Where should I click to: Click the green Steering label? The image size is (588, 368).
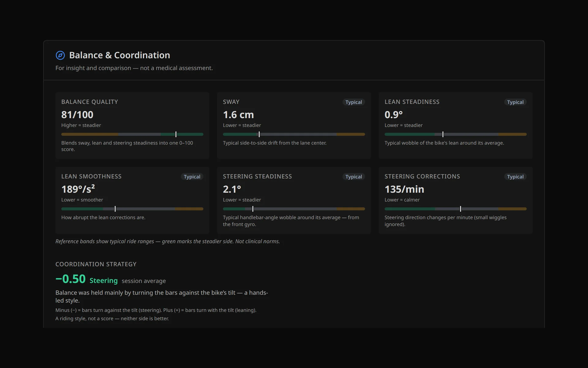[104, 281]
